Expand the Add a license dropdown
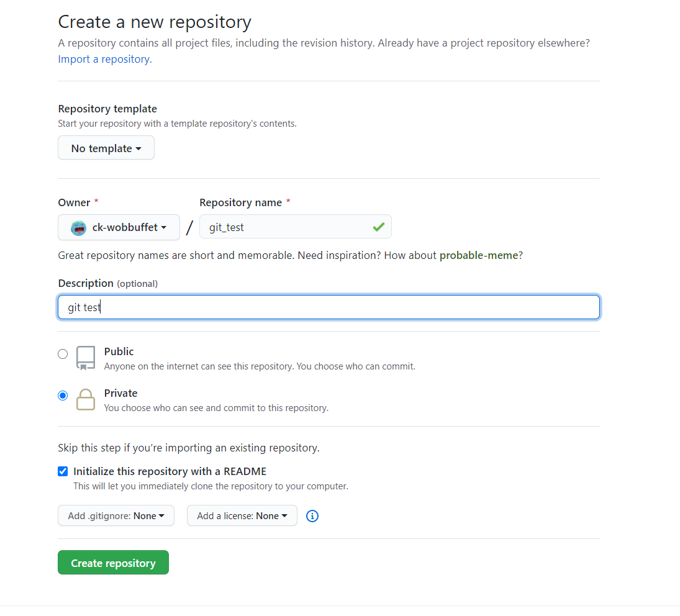Screen dimensions: 680x616 (x=242, y=515)
